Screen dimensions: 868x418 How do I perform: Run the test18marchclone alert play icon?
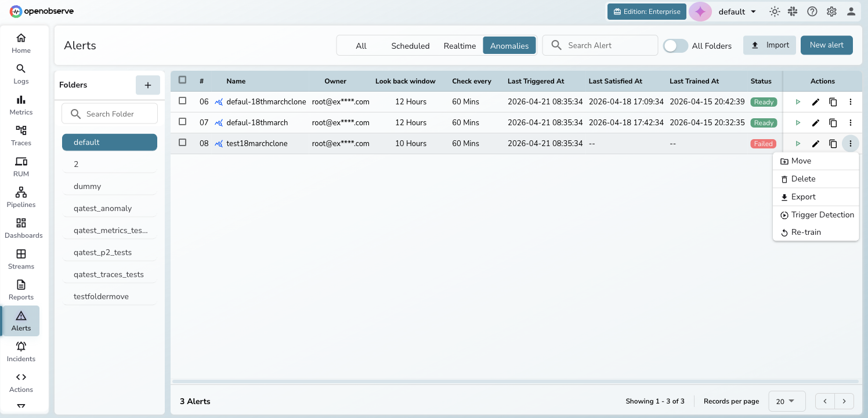click(x=798, y=144)
